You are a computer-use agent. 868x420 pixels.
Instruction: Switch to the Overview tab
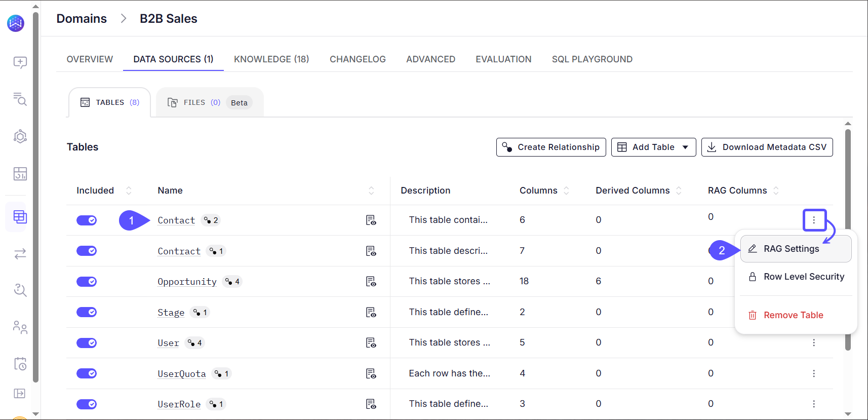point(90,59)
